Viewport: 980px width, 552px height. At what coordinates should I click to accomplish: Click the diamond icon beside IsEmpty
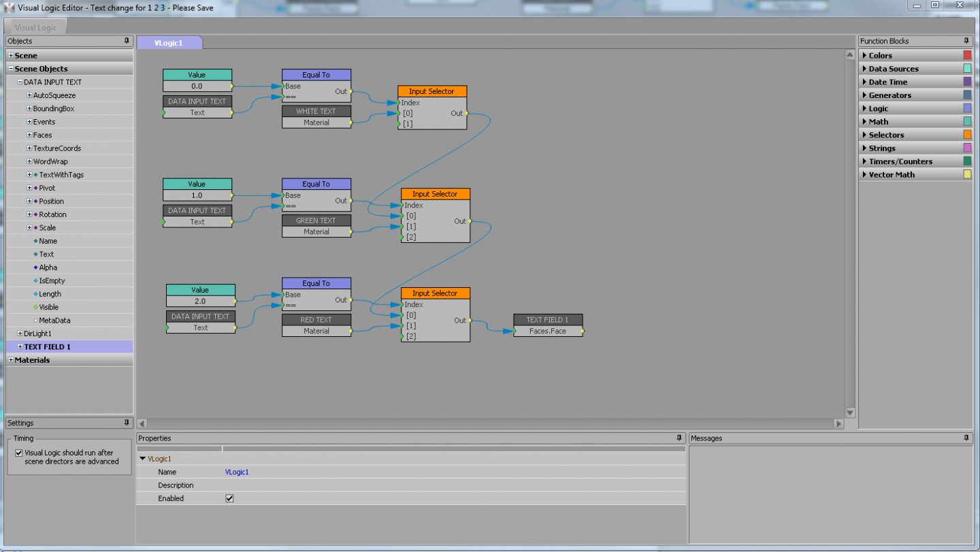click(35, 280)
